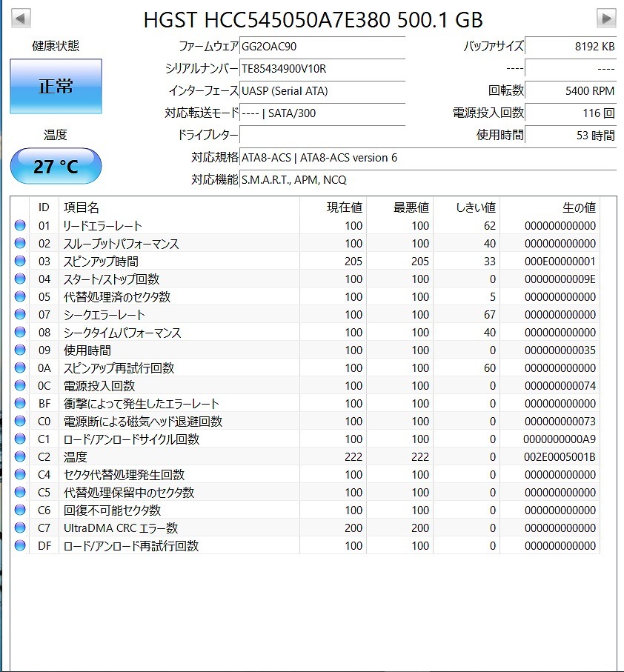Click serial number field TE85434900V10R
Image resolution: width=624 pixels, height=672 pixels.
322,69
